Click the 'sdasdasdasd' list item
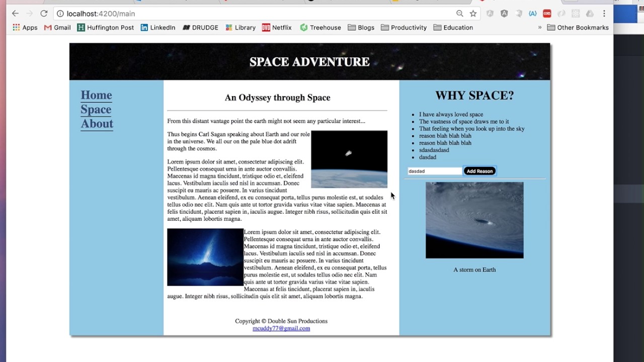 (434, 150)
